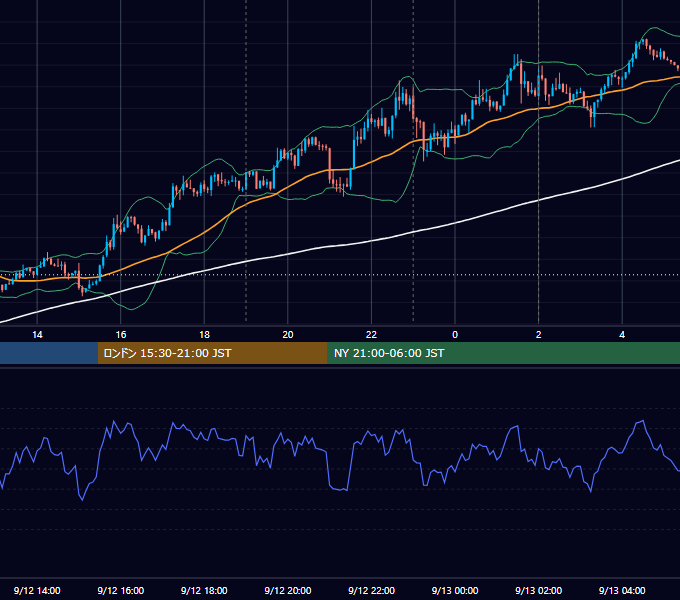Click the 9/13 00:00 date label
Image resolution: width=680 pixels, height=600 pixels.
coord(455,590)
